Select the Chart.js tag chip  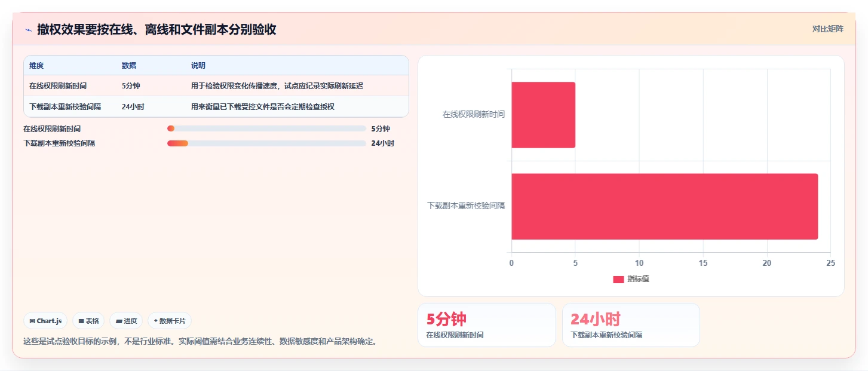point(45,321)
